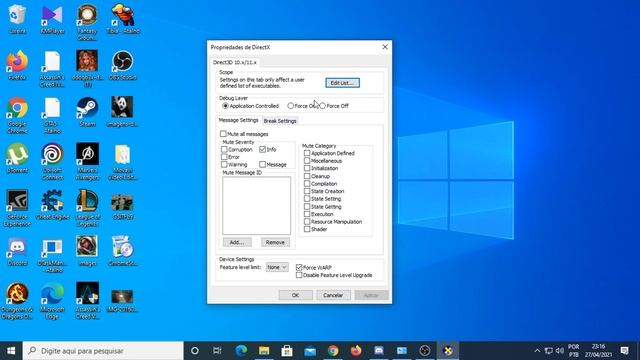
Task: Check the State Getting category checkbox
Action: 307,207
